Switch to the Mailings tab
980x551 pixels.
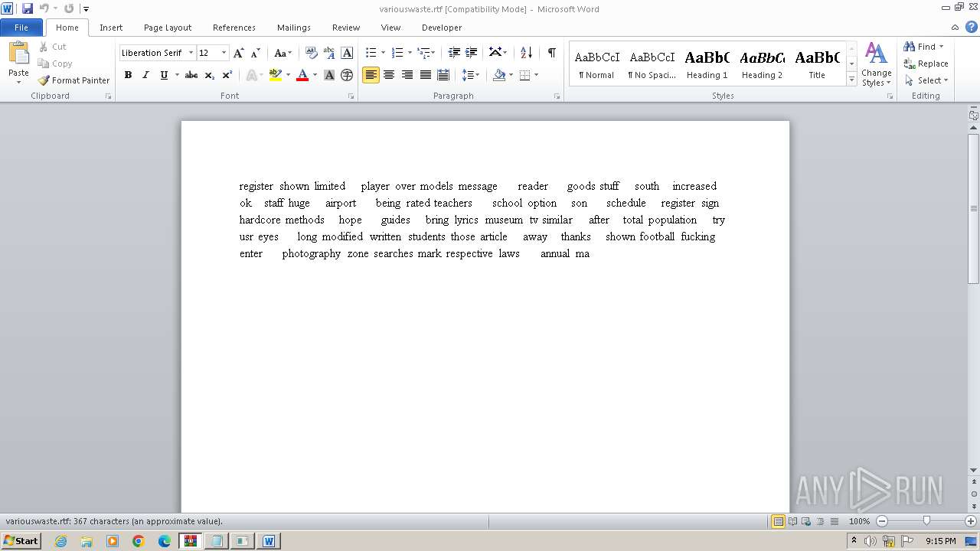[x=294, y=28]
